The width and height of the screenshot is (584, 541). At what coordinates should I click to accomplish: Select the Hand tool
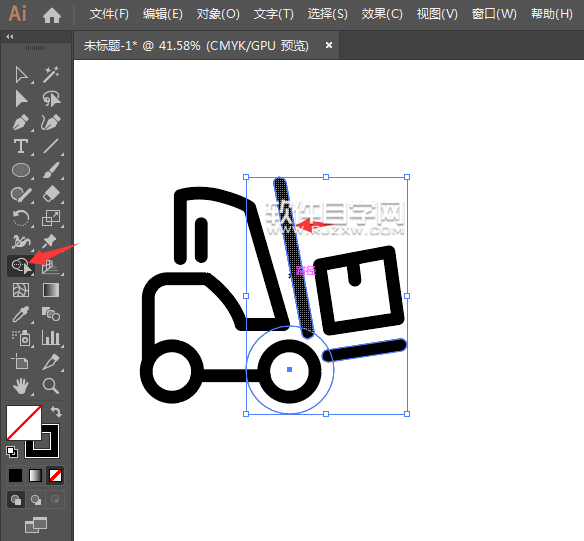[21, 386]
